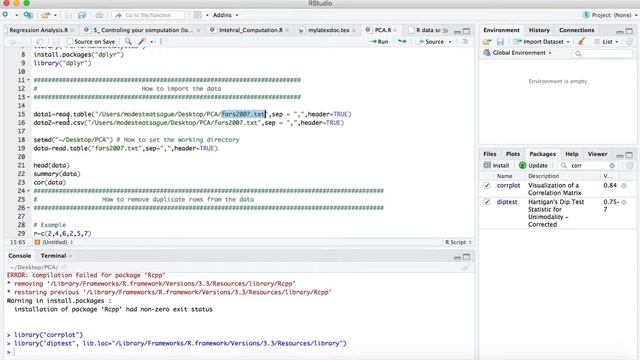Open the diptest package link
The height and width of the screenshot is (360, 640).
point(507,202)
